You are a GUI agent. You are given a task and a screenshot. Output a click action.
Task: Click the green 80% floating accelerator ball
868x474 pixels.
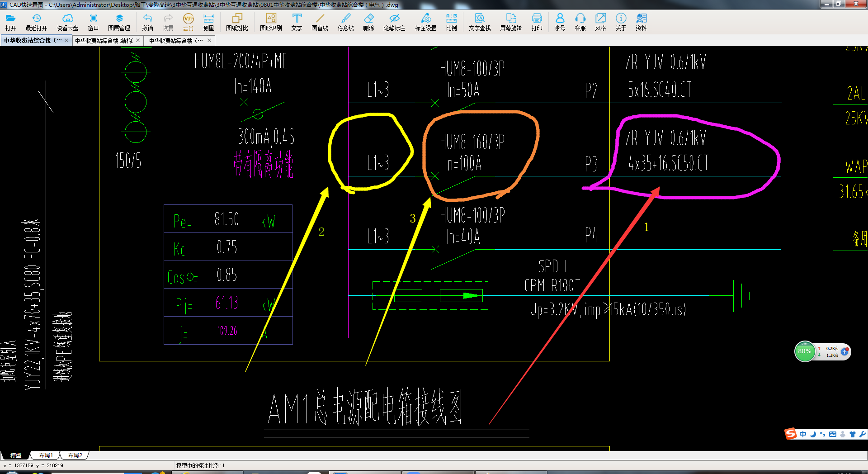805,351
